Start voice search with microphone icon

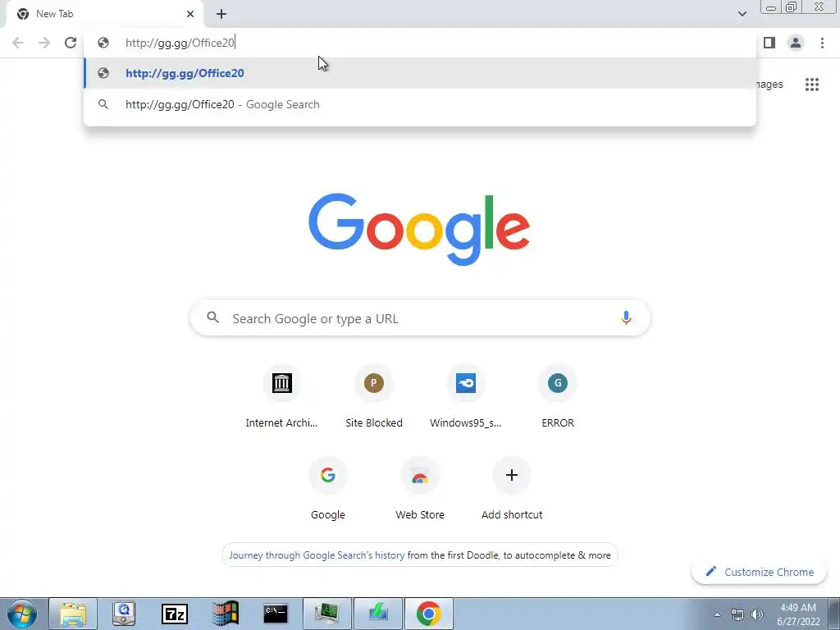coord(626,317)
